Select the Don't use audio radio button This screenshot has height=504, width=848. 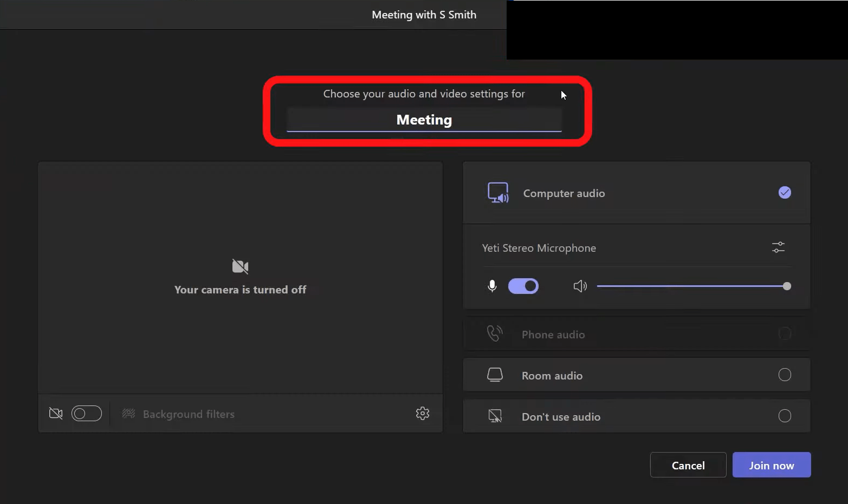point(785,416)
